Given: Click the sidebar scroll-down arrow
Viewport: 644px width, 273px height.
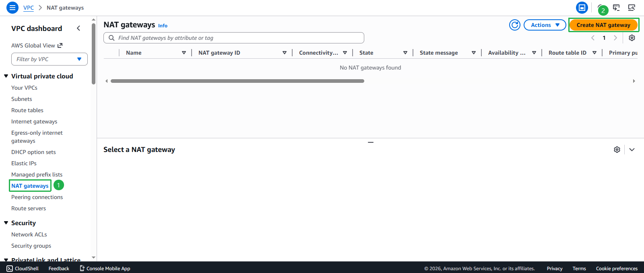Looking at the screenshot, I should coord(94,257).
